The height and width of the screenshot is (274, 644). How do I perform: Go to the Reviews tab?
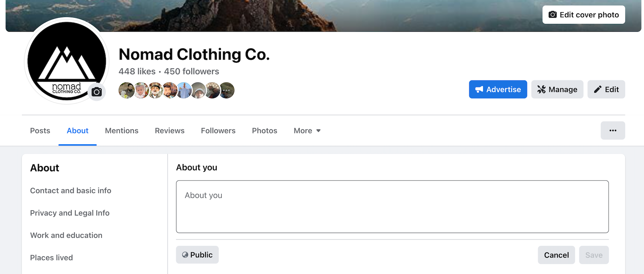point(169,131)
